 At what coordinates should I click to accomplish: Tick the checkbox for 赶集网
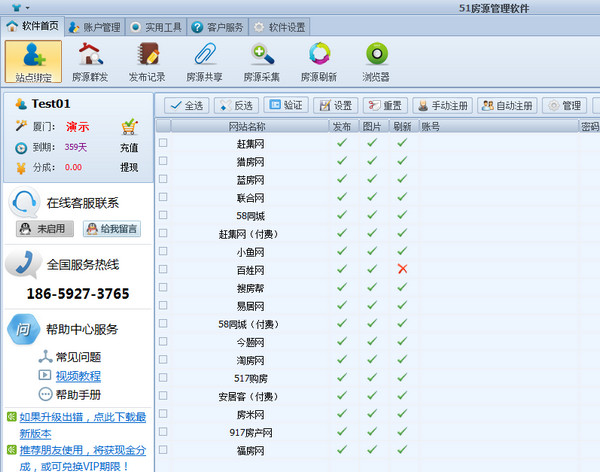click(163, 143)
